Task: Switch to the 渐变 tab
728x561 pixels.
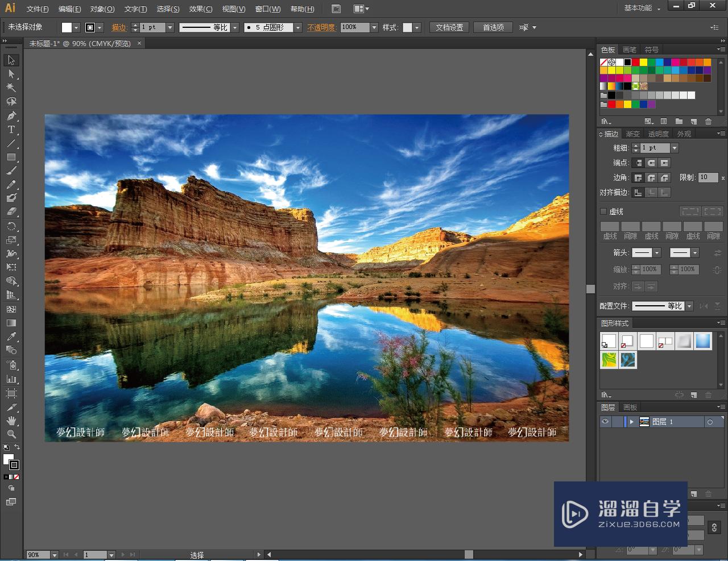Action: coord(633,134)
